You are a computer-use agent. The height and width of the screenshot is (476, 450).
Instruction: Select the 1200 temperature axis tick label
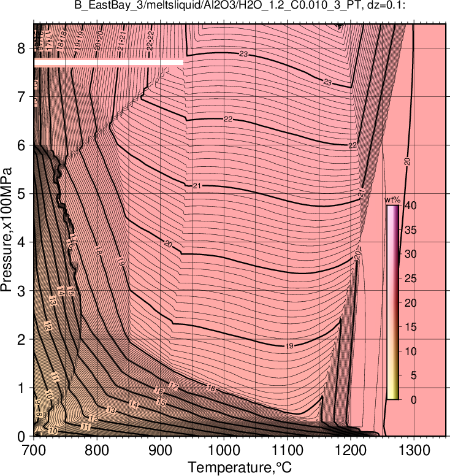351,450
